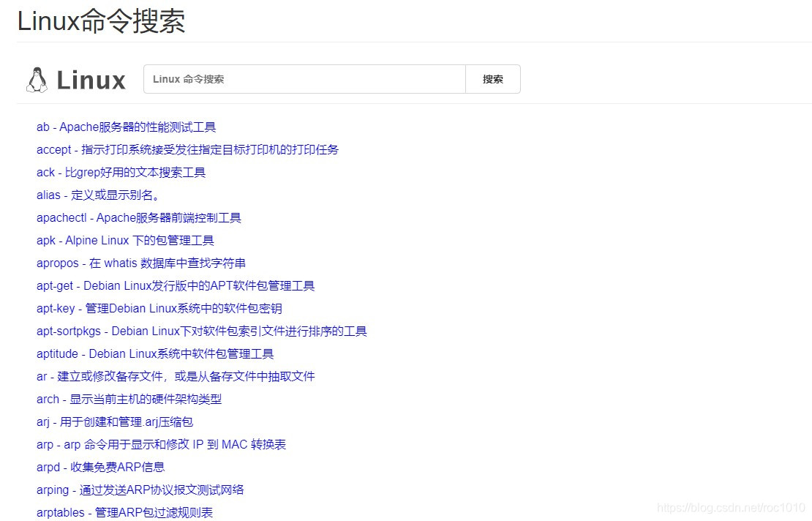Open the apt-key 软件包密钥 link

[159, 309]
